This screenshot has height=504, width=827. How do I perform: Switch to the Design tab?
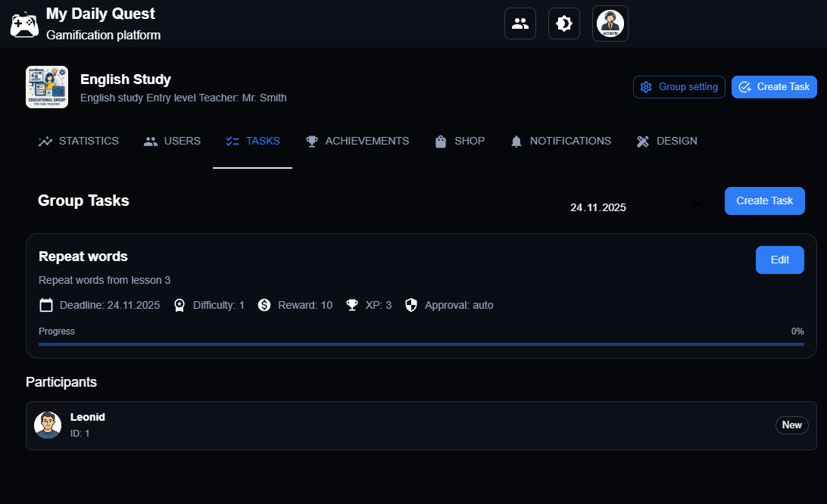click(x=666, y=142)
